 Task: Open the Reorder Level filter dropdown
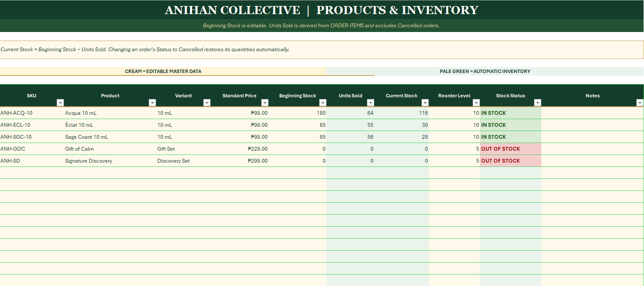coord(476,102)
